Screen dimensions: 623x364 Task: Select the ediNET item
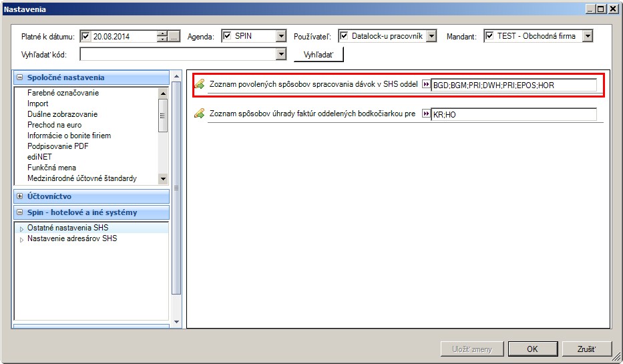(x=39, y=157)
